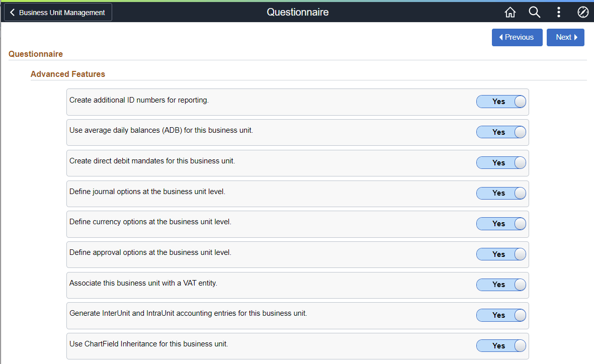Click the Previous button
The width and height of the screenshot is (594, 364).
pyautogui.click(x=517, y=37)
